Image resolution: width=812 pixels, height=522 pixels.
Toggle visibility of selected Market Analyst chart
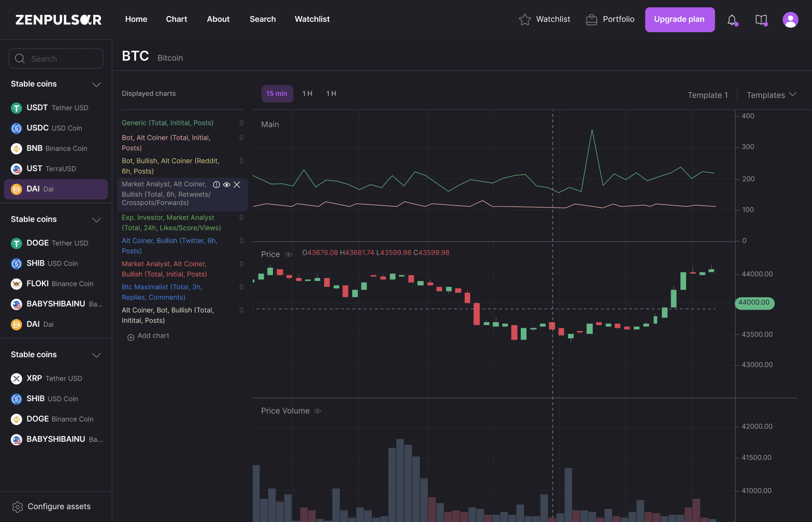[226, 185]
